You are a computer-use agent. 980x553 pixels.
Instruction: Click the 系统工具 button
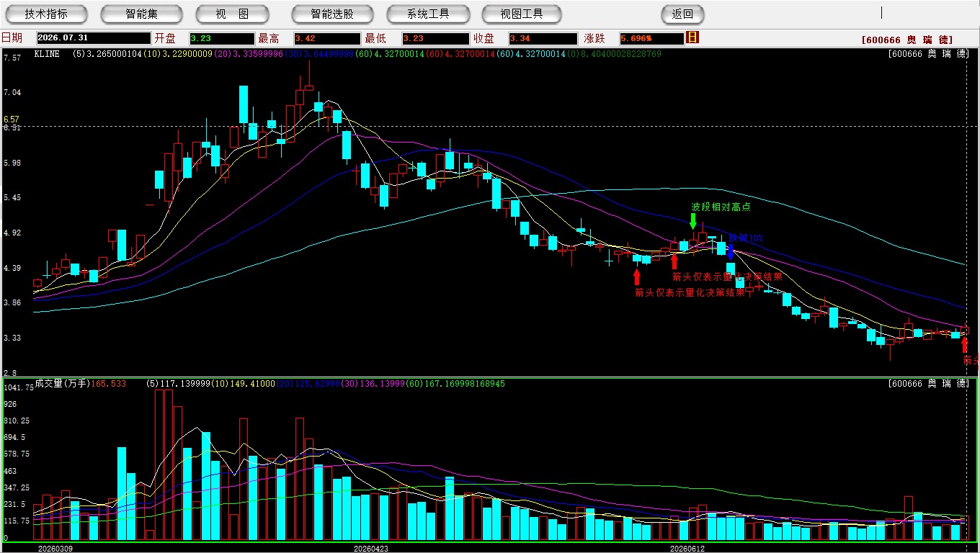pos(428,14)
